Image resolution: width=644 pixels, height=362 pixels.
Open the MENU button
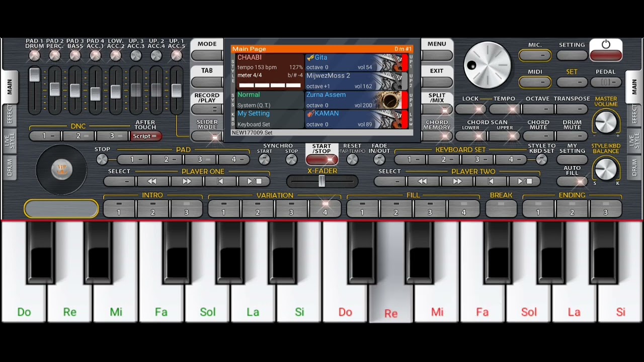pyautogui.click(x=437, y=55)
